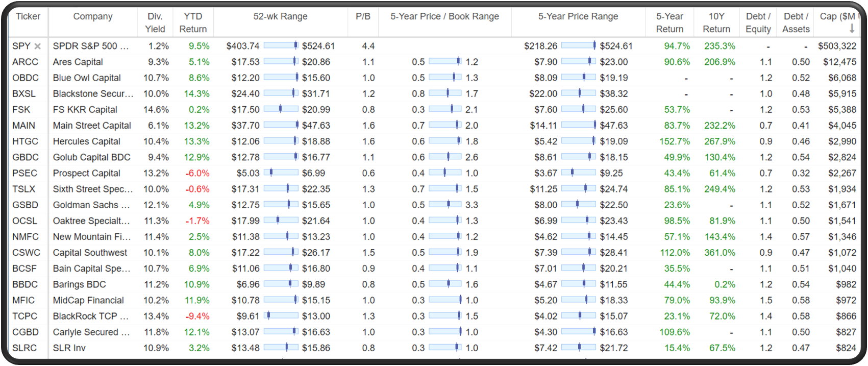Sort by the Debt / Assets header
This screenshot has height=366, width=868.
796,22
